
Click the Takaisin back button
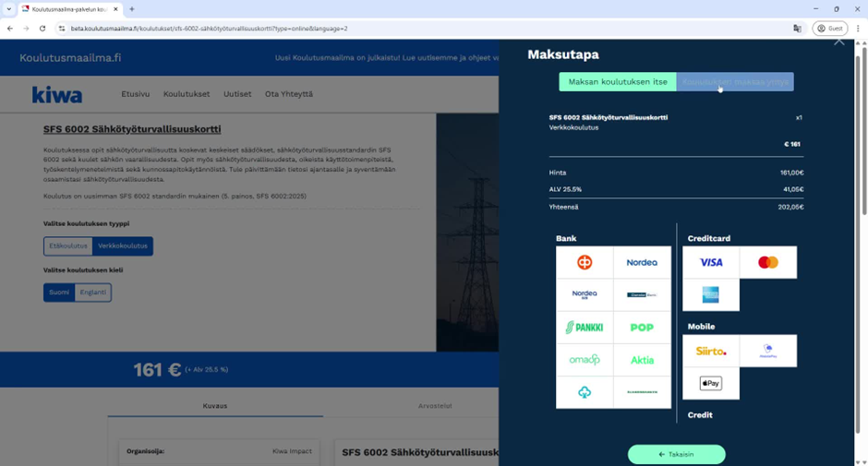point(677,454)
